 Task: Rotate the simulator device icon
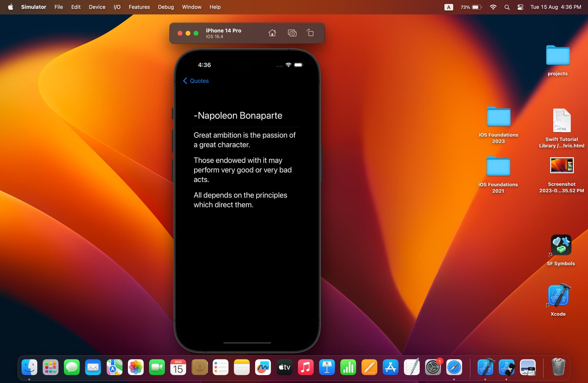(310, 33)
